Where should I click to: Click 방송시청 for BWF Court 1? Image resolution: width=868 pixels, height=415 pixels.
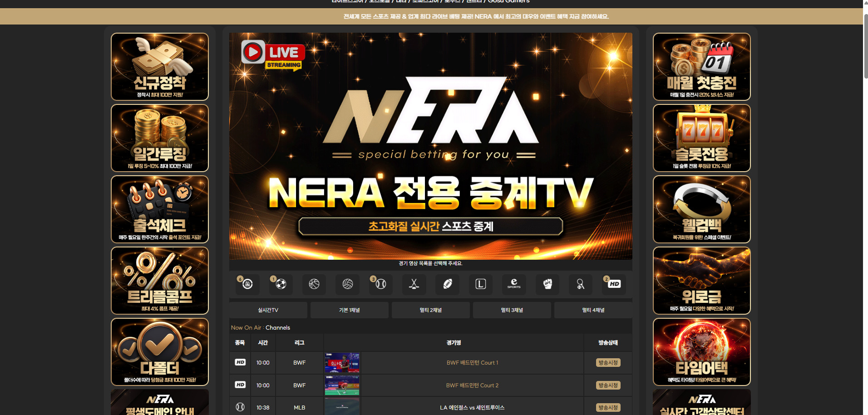click(x=608, y=363)
